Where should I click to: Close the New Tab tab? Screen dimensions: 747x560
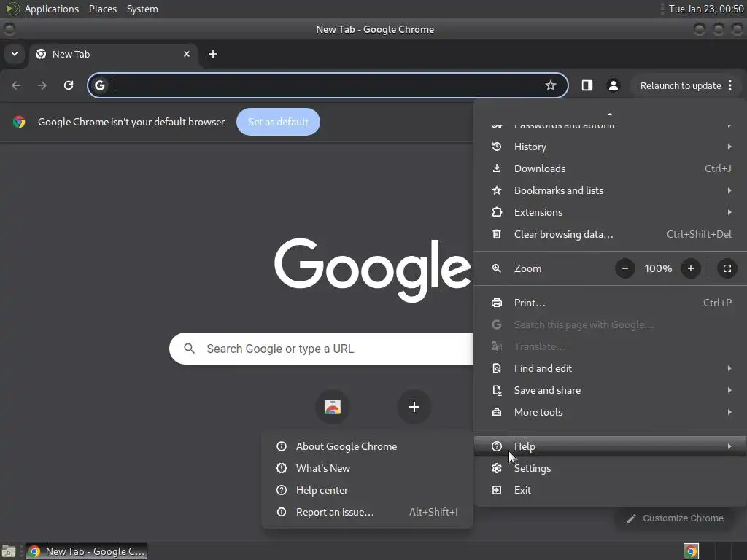[x=187, y=54]
